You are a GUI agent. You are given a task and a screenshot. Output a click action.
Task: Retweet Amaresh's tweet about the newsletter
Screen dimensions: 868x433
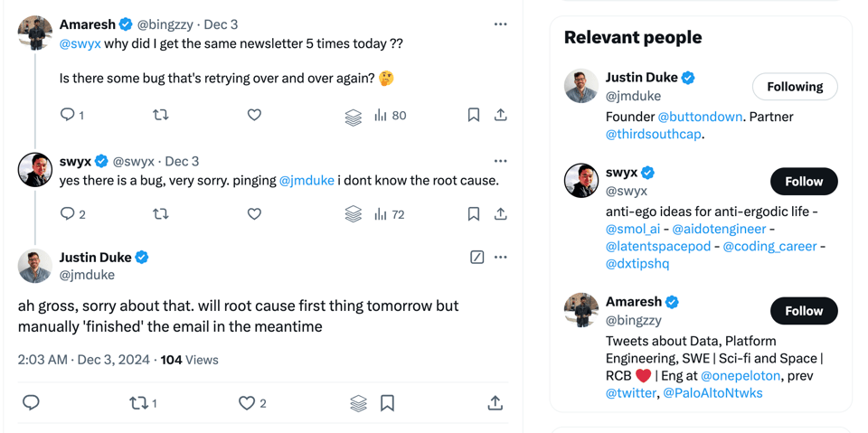161,115
